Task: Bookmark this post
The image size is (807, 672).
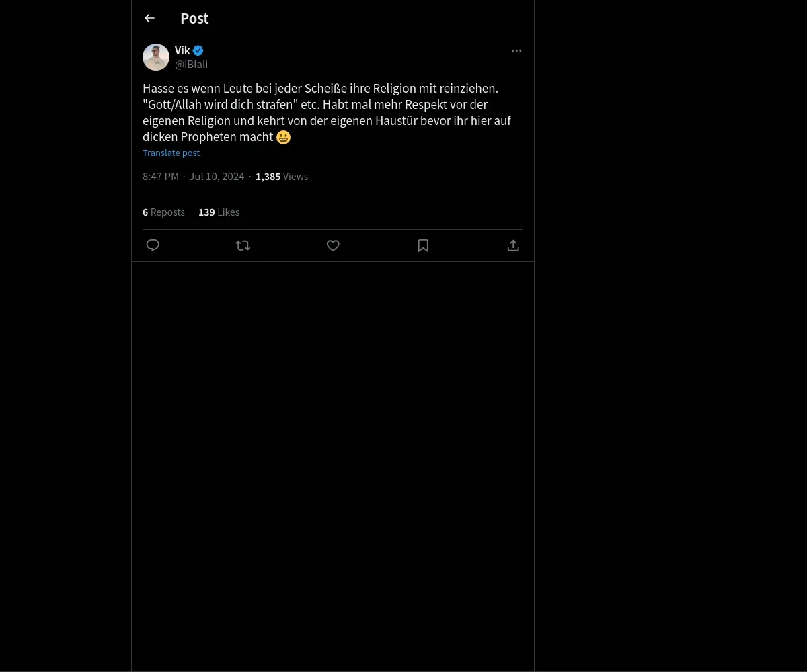Action: (423, 245)
